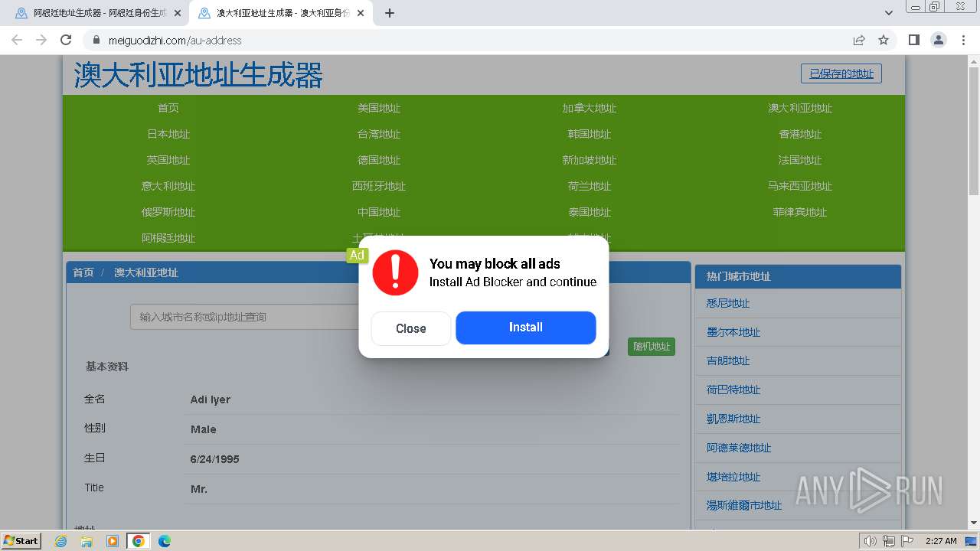Open Chrome three-dot menu
Screen dimensions: 980x551
(963, 40)
